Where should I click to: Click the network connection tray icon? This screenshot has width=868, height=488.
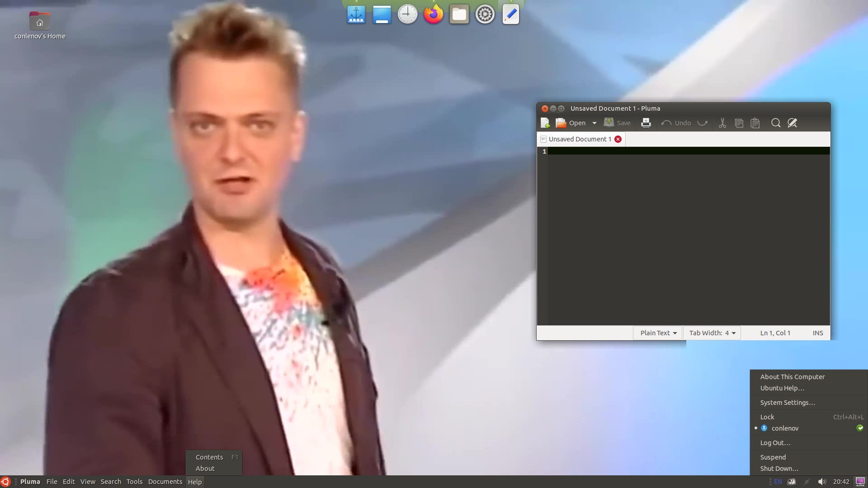pos(807,482)
